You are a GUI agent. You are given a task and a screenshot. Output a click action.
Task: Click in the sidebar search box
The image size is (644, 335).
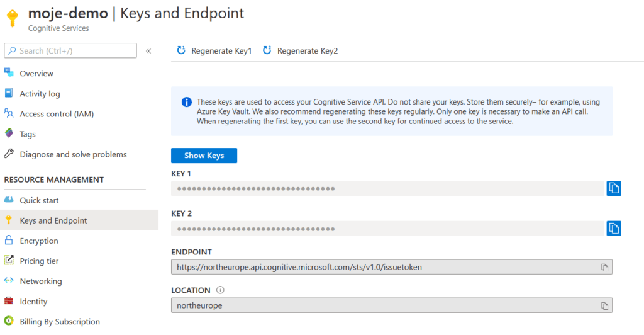[75, 51]
